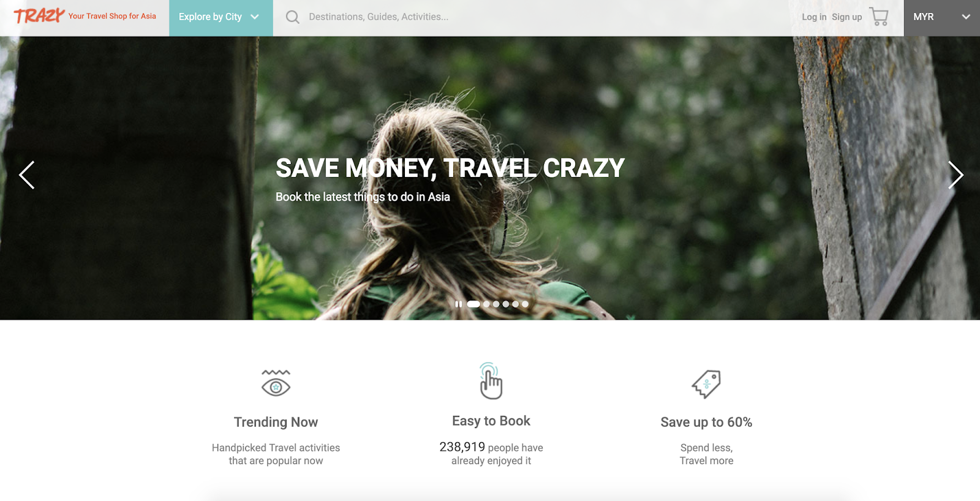
Task: Expand the Explore by City dropdown
Action: [221, 18]
